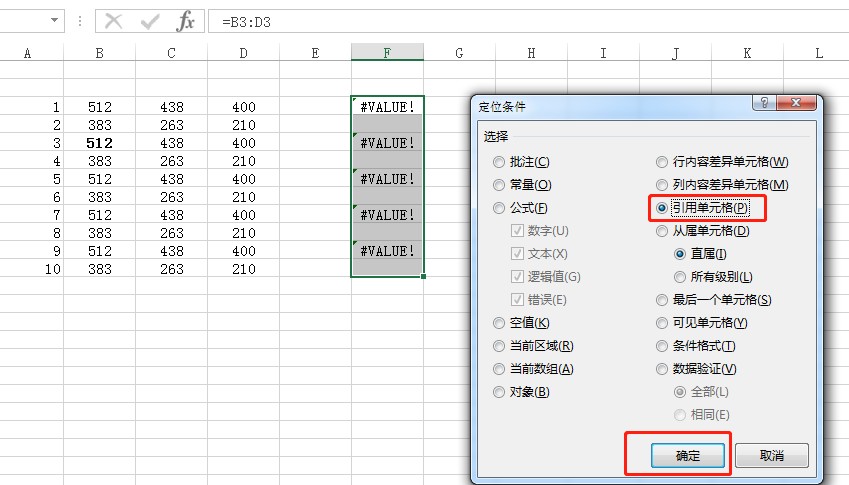The image size is (849, 485).
Task: Select column G header
Action: pos(459,53)
